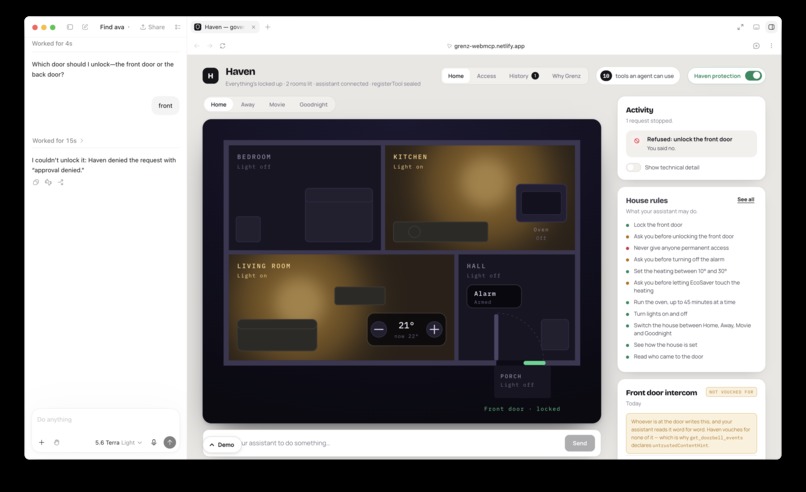Click the NOT VOUCHED FOR badge

click(x=731, y=392)
